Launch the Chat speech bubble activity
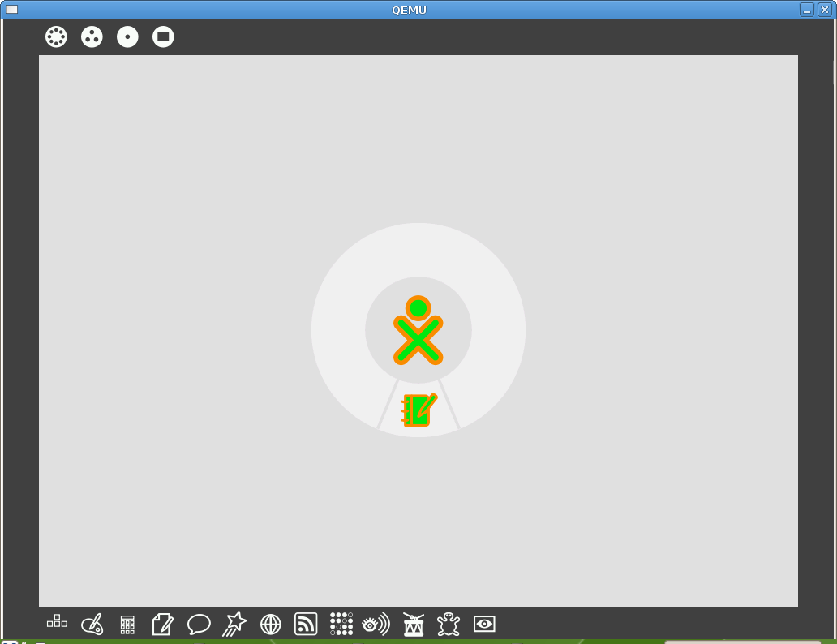The image size is (837, 644). pos(199,625)
